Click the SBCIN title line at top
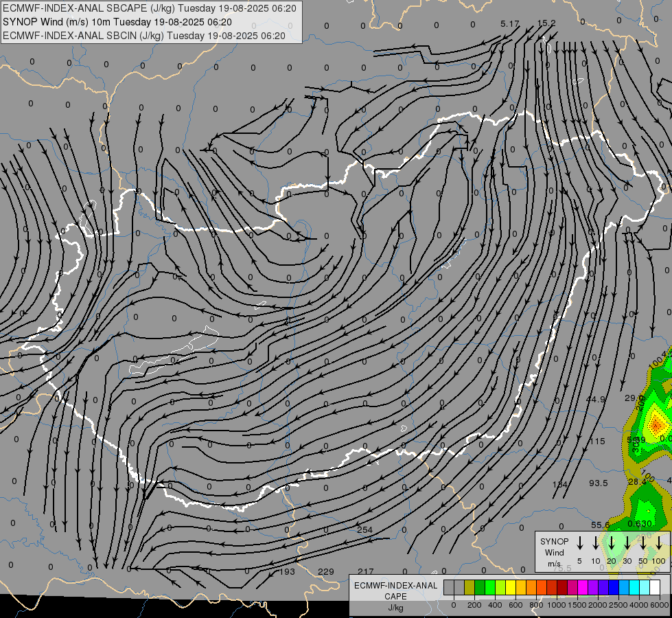The height and width of the screenshot is (618, 672). coord(144,36)
